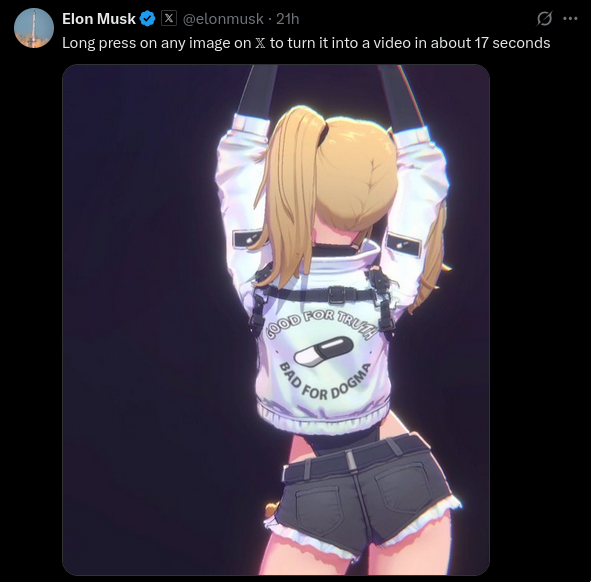
Task: Click the "BAD FOR DOGMA" jacket text
Action: point(325,381)
